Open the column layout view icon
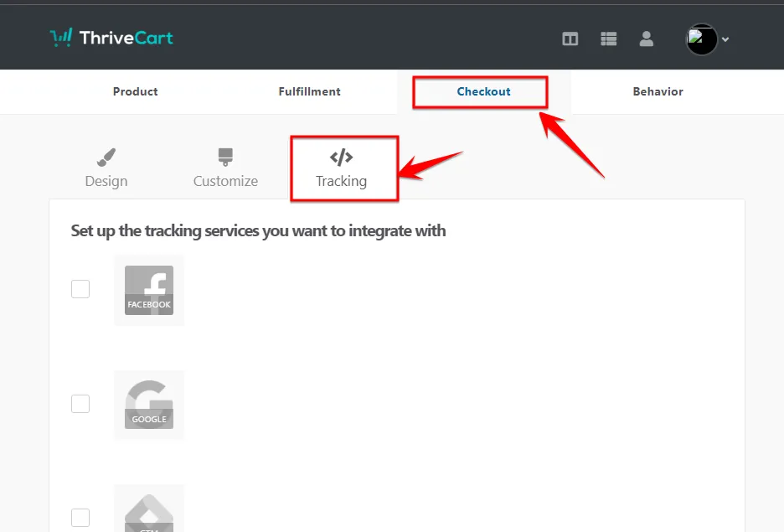 pos(570,39)
